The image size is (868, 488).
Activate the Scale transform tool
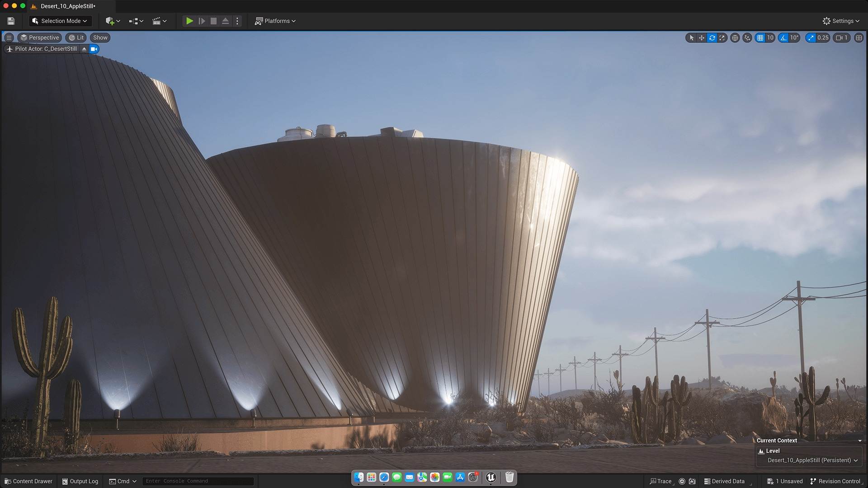722,38
